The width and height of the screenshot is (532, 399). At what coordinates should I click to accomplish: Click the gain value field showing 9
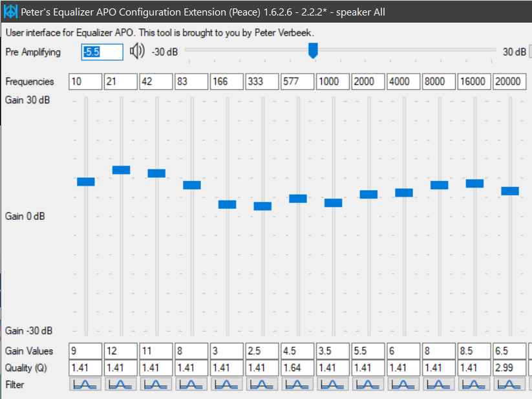(85, 350)
